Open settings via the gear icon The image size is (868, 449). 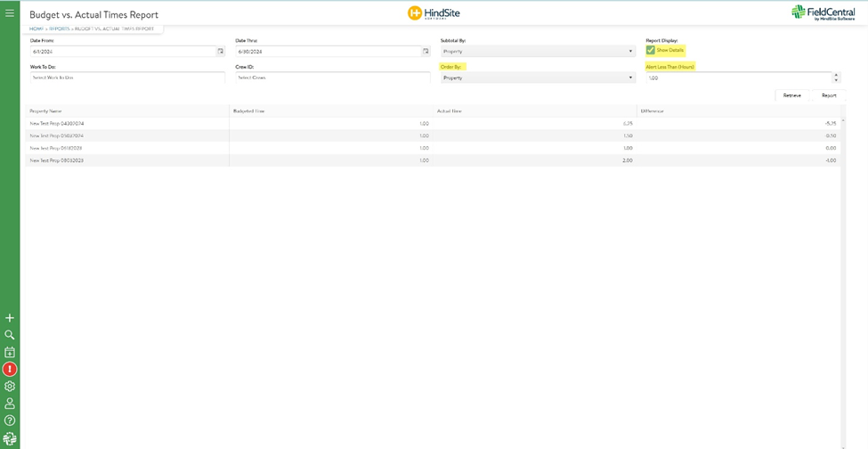tap(10, 387)
